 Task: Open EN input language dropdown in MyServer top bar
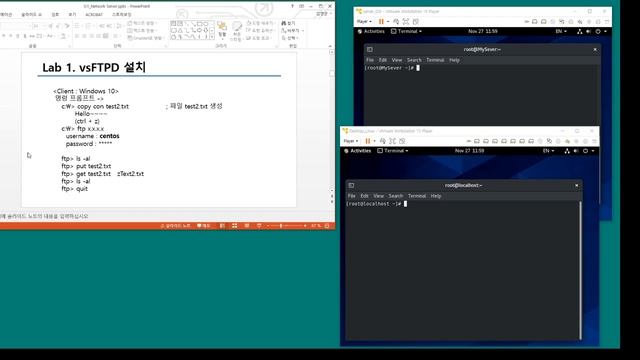tap(561, 31)
